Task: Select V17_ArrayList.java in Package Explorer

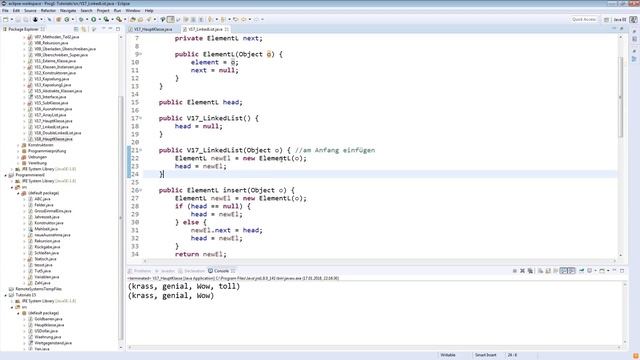Action: click(50, 115)
